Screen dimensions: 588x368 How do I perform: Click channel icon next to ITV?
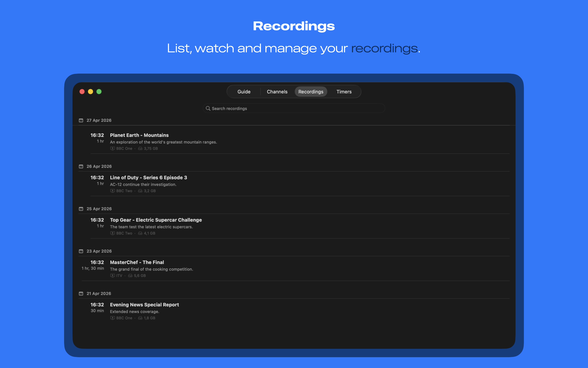tap(112, 276)
